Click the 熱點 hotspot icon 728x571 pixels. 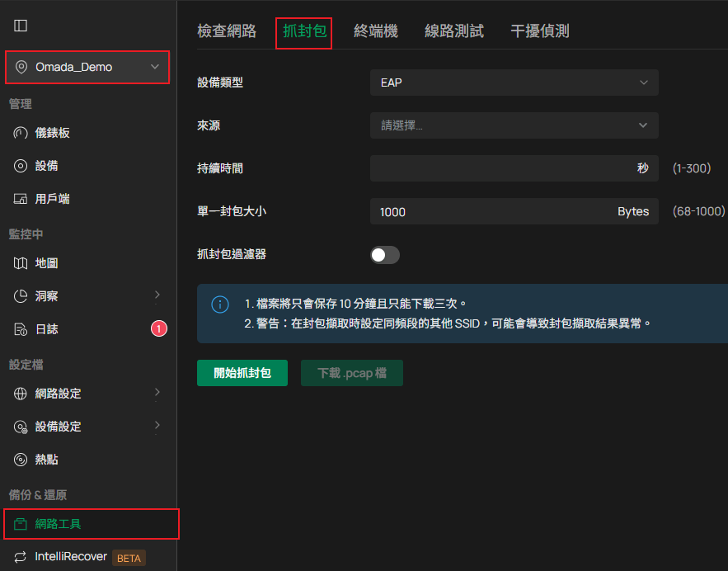[21, 460]
